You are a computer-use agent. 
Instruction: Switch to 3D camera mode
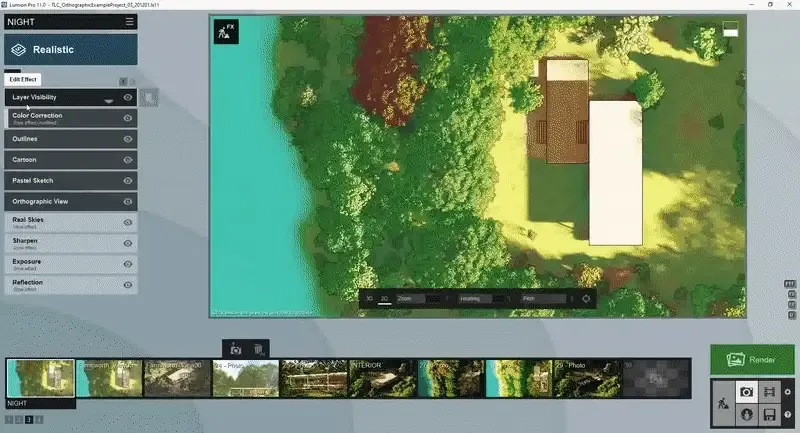(370, 299)
